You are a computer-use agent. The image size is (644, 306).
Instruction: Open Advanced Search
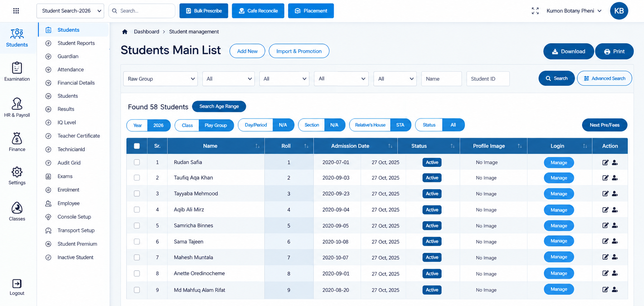tap(604, 78)
